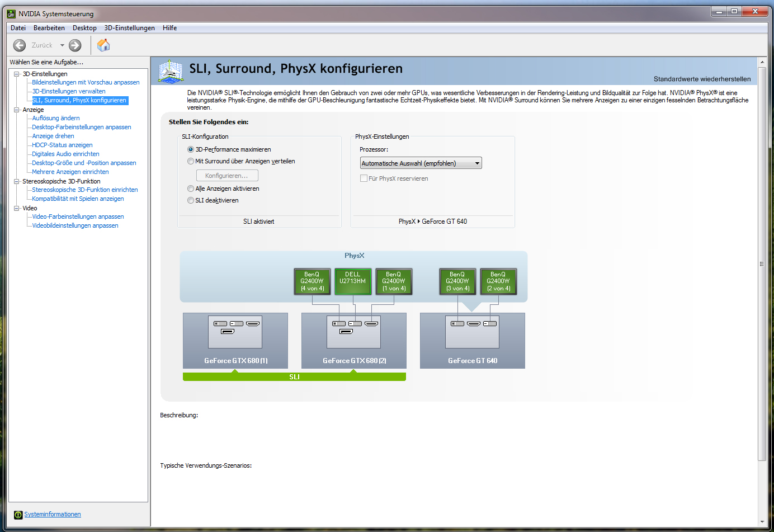Open Anzeige drehen page
774x532 pixels.
point(53,136)
